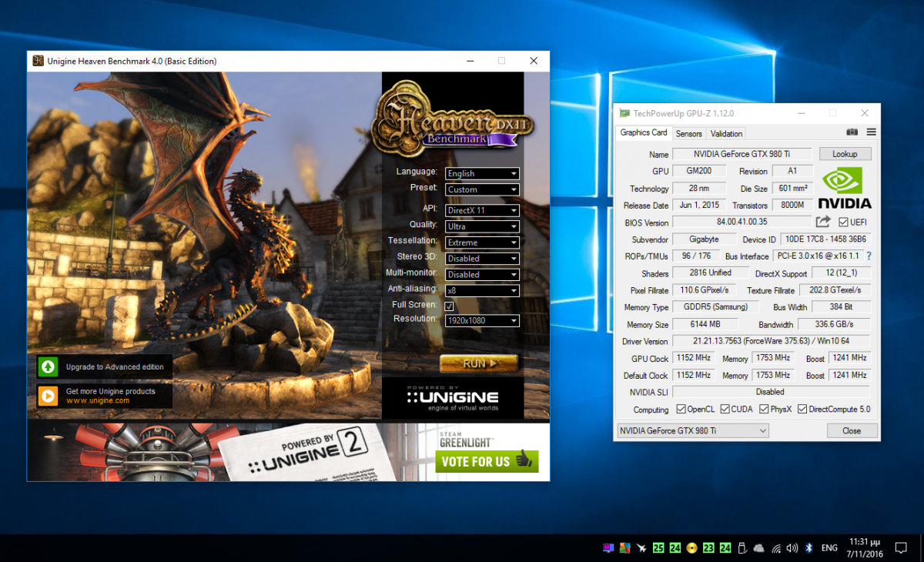Viewport: 924px width, 562px height.
Task: Toggle the UEFI checkbox in GPU-Z
Action: [x=843, y=222]
